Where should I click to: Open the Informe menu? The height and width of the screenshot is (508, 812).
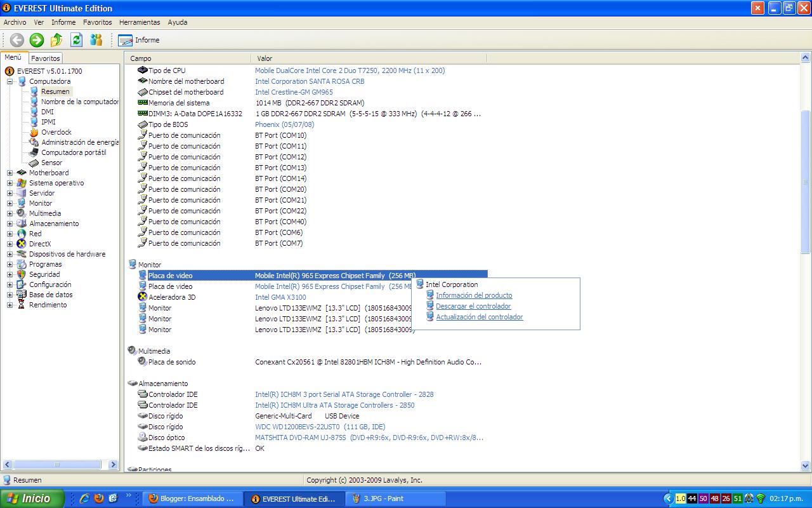pyautogui.click(x=63, y=22)
